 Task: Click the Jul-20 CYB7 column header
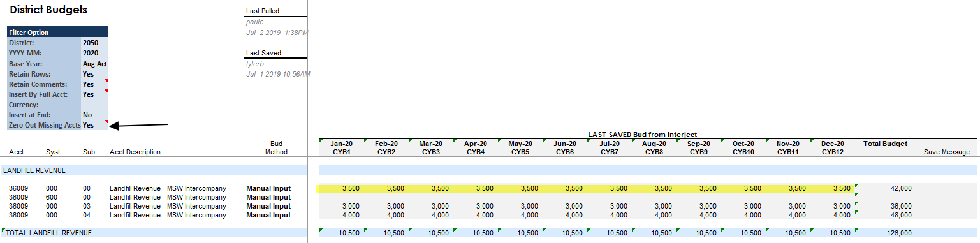click(x=610, y=148)
